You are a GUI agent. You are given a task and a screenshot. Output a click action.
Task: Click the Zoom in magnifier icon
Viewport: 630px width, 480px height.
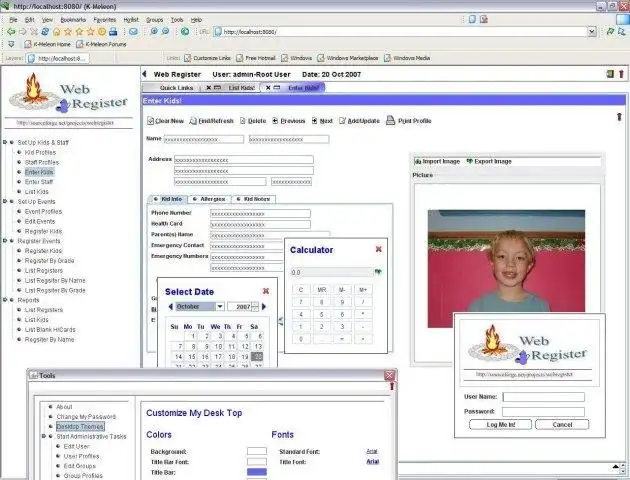(x=154, y=31)
